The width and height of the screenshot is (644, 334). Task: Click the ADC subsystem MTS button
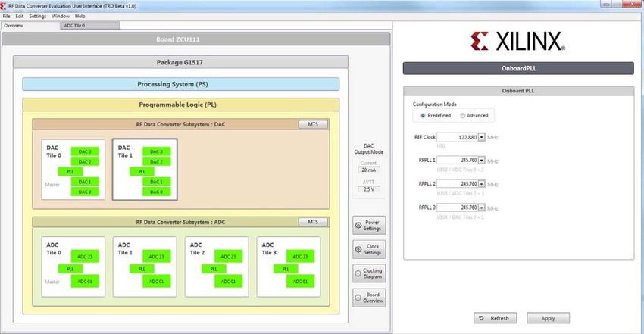coord(313,222)
